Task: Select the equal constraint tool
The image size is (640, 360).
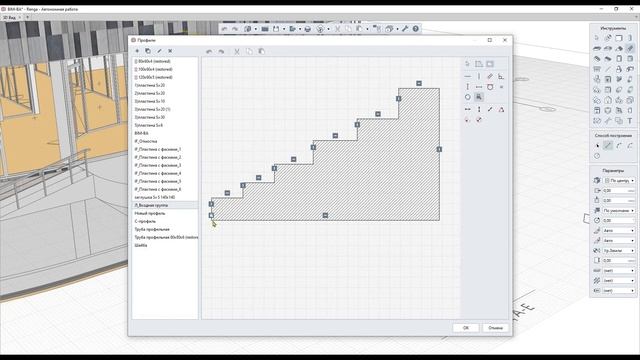Action: click(501, 87)
